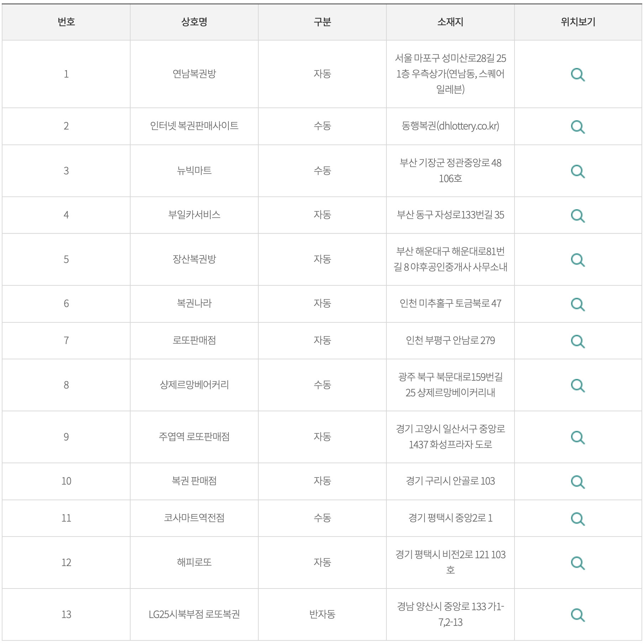Show map location of 뉴빅마트
The image size is (644, 644).
coord(578,171)
